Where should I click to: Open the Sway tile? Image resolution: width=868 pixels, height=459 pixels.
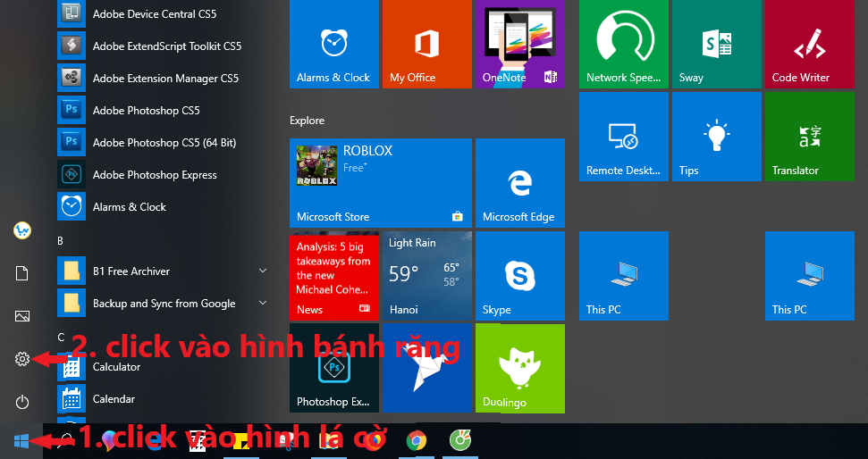717,45
